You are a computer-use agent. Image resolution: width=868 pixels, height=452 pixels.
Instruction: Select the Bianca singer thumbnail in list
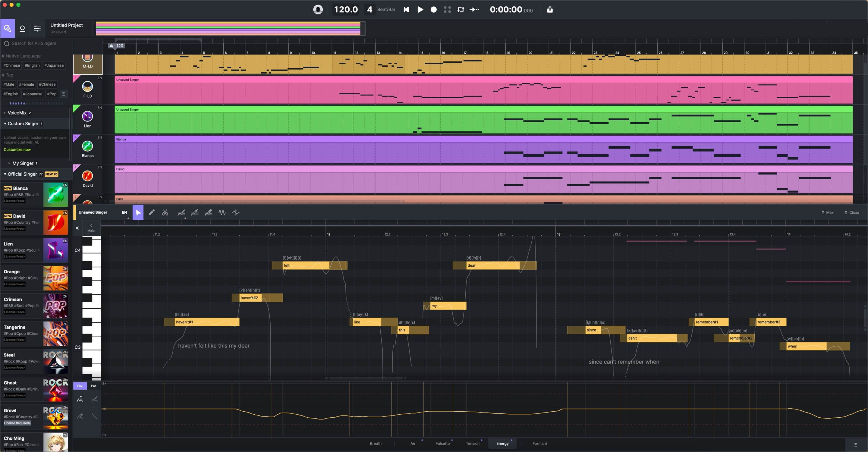tap(55, 195)
